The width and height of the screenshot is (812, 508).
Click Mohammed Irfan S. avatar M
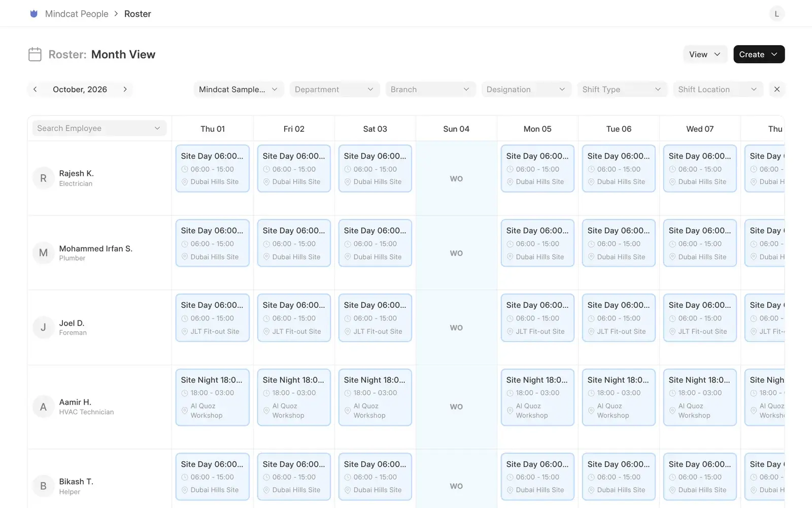43,253
